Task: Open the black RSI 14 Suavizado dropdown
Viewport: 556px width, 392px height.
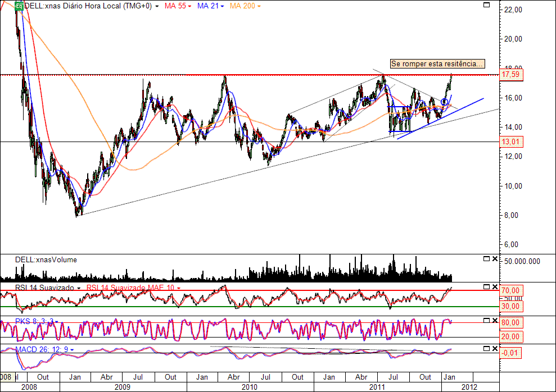Action: [79, 288]
